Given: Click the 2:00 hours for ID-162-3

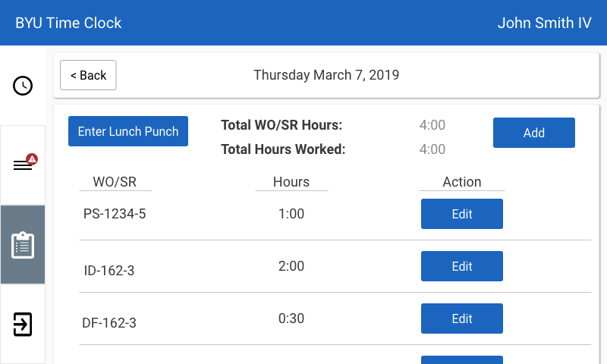Looking at the screenshot, I should 291,266.
